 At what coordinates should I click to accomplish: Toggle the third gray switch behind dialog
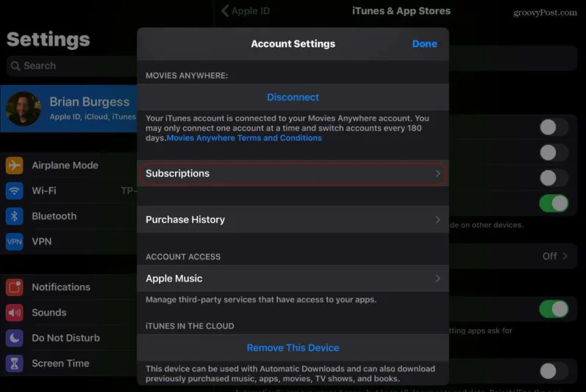click(x=554, y=178)
